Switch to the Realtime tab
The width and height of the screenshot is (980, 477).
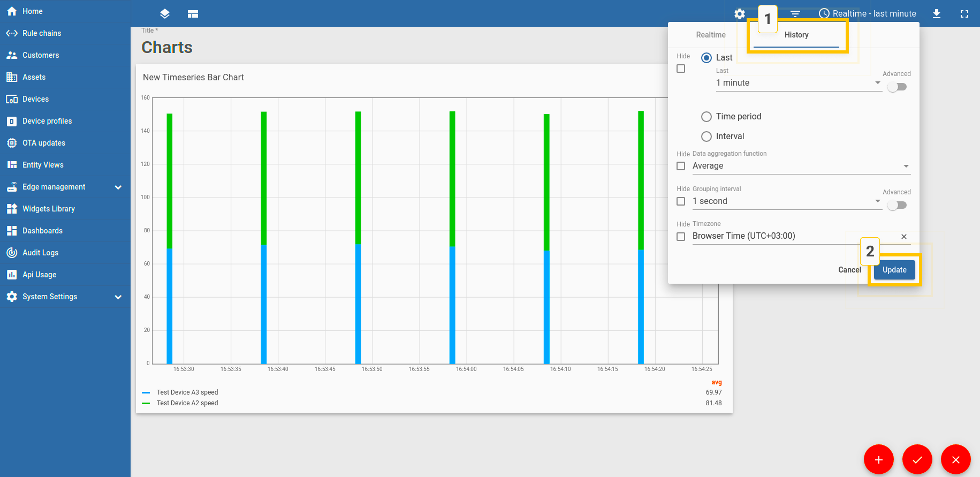tap(711, 35)
